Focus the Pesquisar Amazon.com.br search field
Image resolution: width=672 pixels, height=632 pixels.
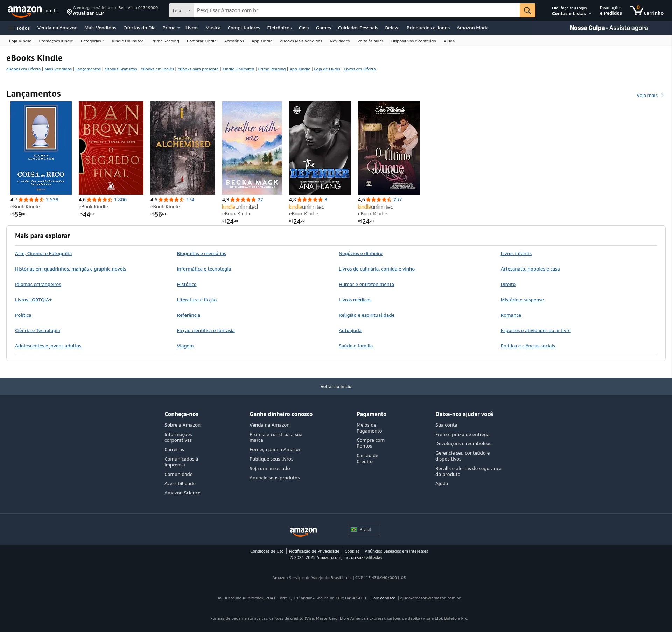click(x=357, y=10)
